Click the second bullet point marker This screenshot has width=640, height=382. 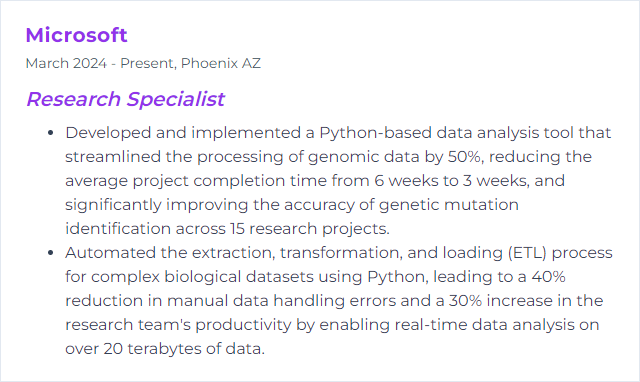(51, 253)
